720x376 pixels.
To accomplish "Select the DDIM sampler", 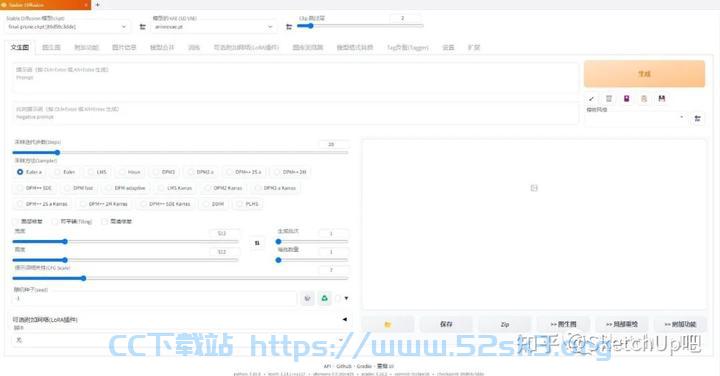I will tap(214, 204).
